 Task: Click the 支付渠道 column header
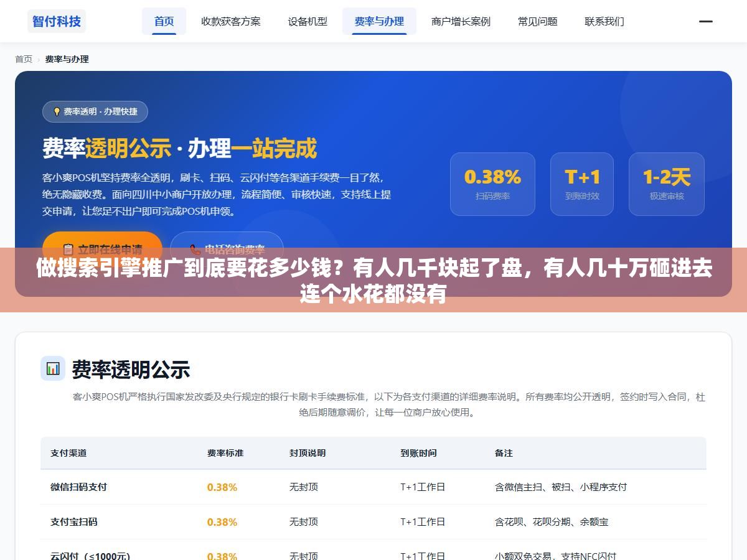coord(68,453)
